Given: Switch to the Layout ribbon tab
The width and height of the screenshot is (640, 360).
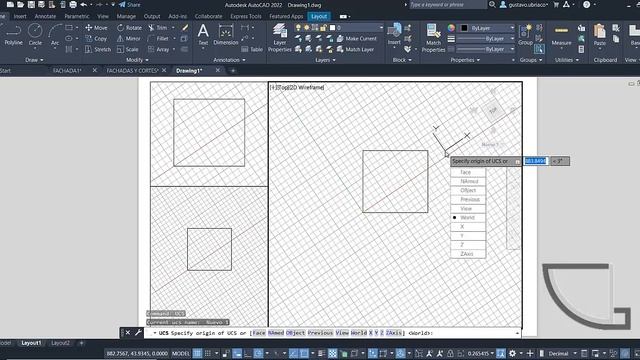Looking at the screenshot, I should tap(319, 16).
